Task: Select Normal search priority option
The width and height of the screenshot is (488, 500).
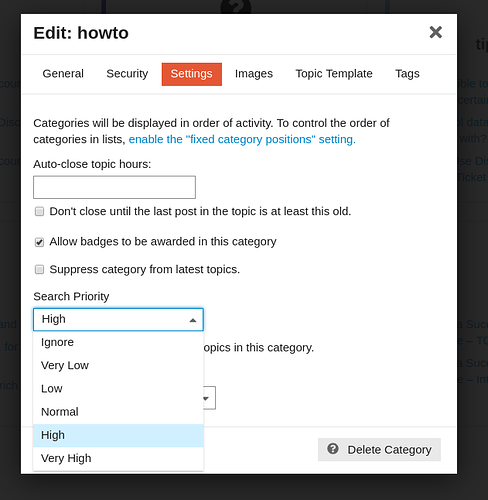Action: tap(118, 412)
